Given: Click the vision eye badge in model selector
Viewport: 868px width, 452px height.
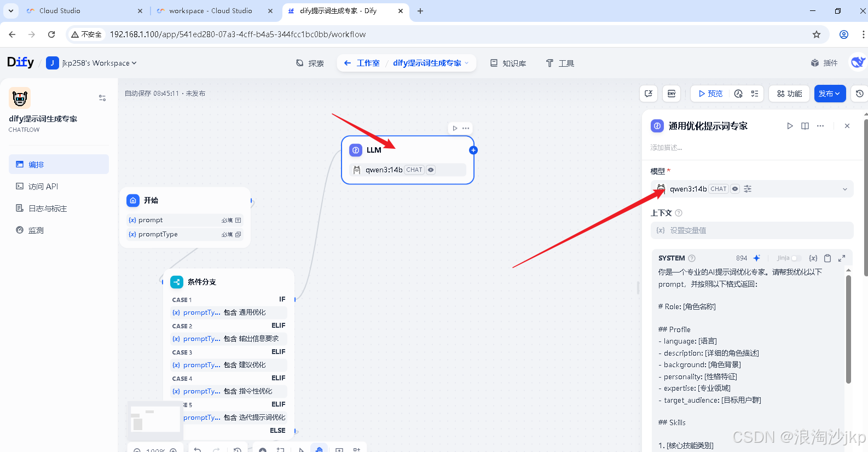Looking at the screenshot, I should pos(735,189).
